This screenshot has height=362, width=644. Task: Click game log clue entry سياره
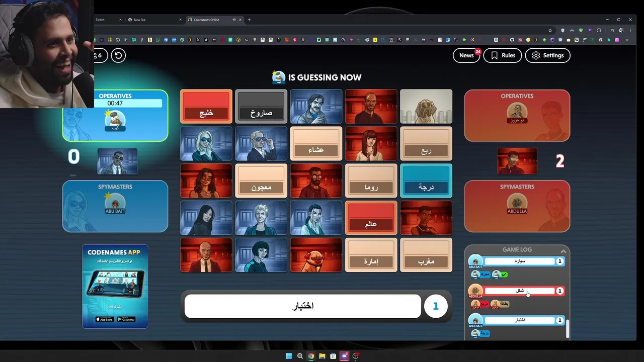coord(520,261)
